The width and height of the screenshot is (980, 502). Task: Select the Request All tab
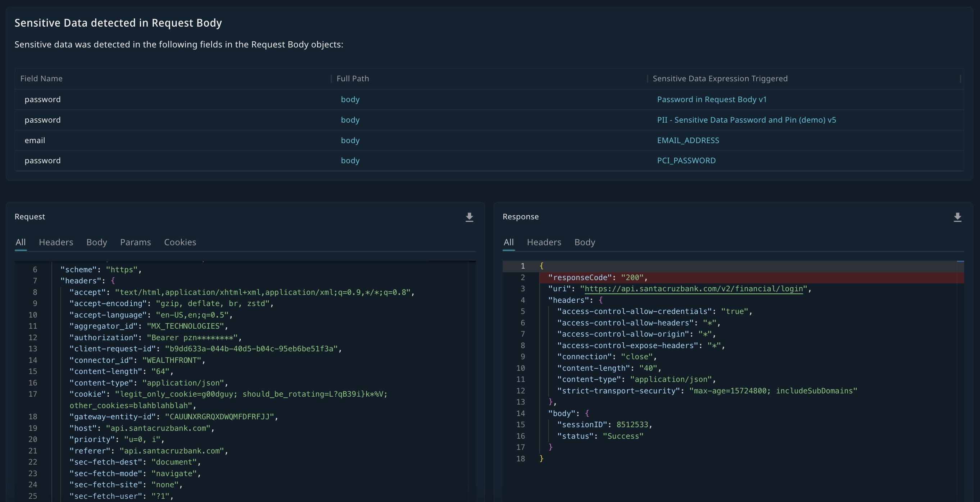(x=21, y=242)
